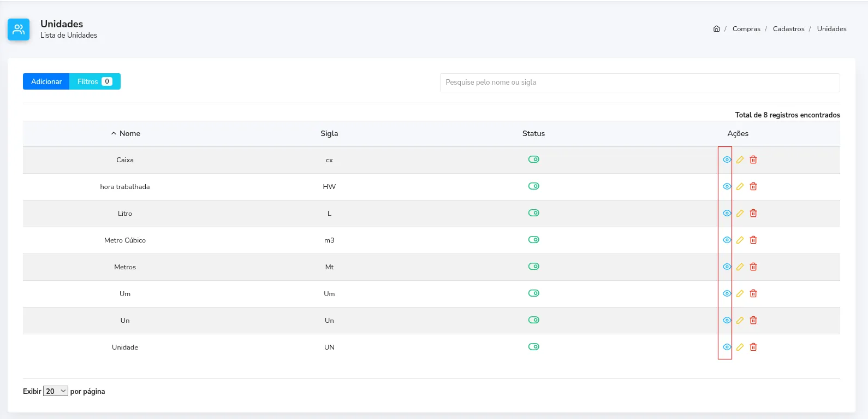Delete the Unidade row
868x419 pixels.
[753, 347]
